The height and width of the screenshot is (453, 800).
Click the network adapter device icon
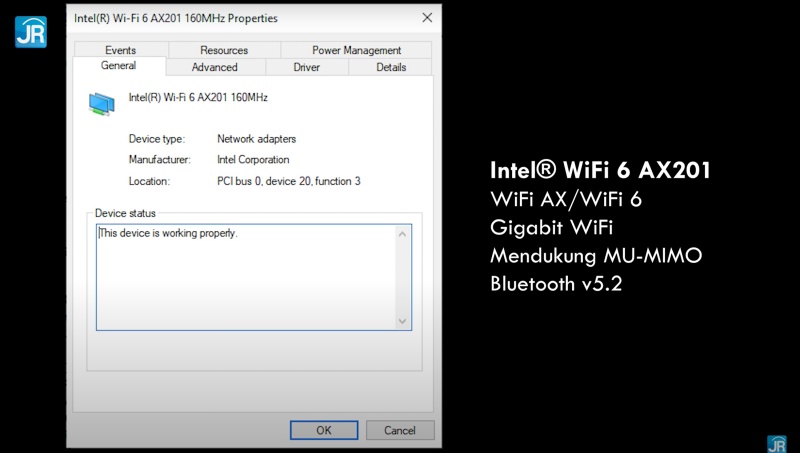point(101,101)
